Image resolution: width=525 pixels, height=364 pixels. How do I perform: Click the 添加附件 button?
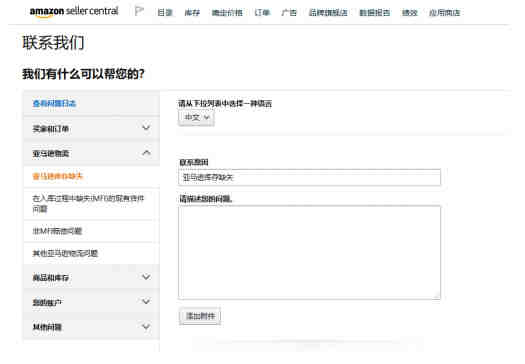tap(200, 316)
